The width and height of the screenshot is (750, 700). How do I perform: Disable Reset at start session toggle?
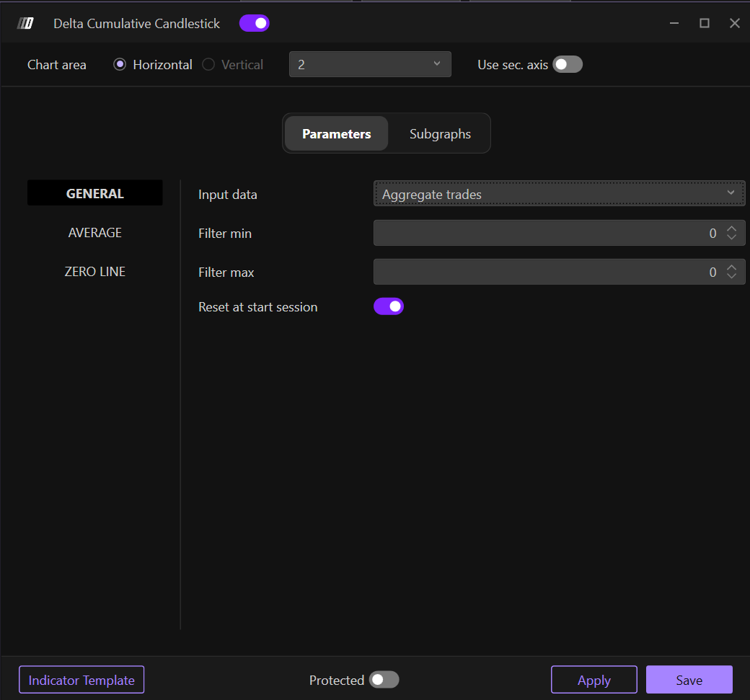tap(389, 306)
